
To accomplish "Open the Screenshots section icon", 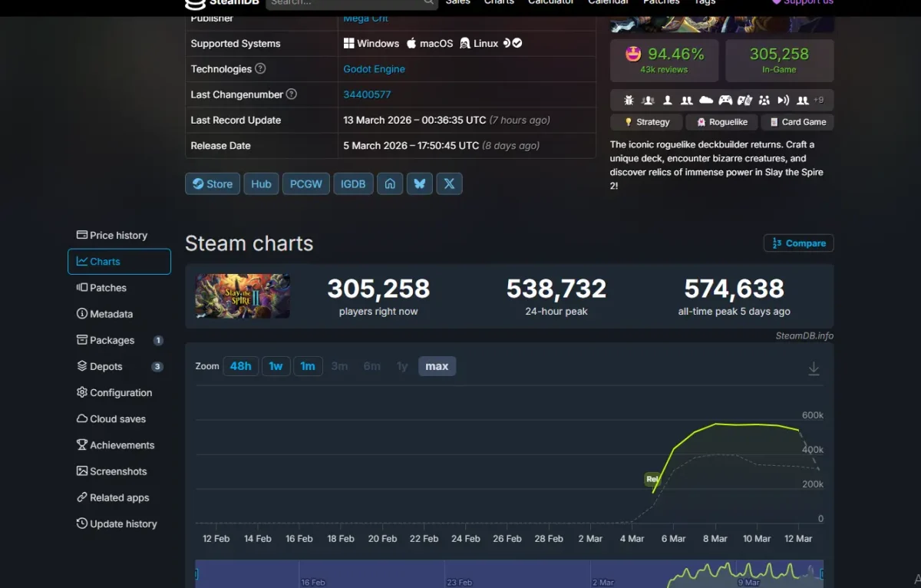I will (x=81, y=471).
